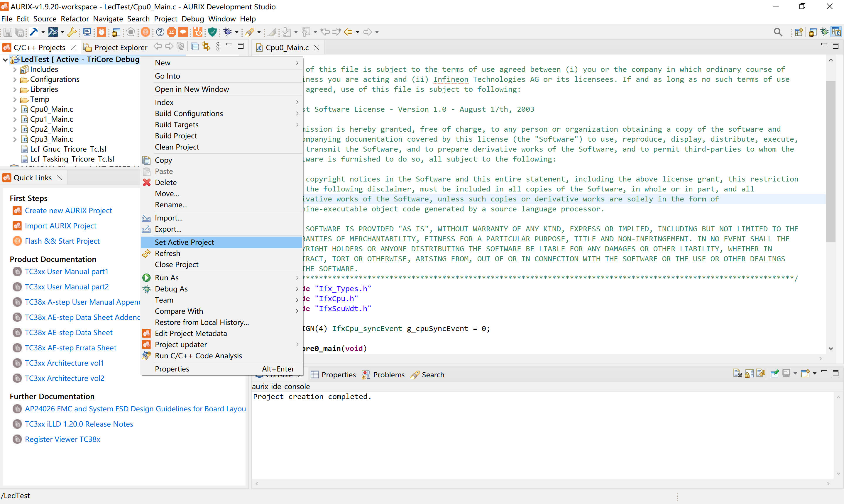The image size is (844, 504).
Task: Click the orange speech bubble toolbar icon
Action: coord(183,32)
